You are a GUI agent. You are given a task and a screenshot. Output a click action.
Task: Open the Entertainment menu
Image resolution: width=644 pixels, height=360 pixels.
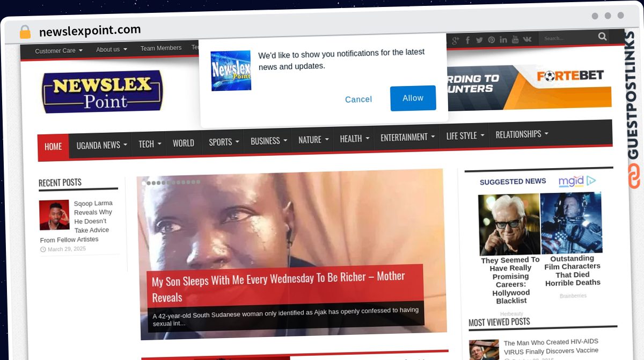click(407, 137)
